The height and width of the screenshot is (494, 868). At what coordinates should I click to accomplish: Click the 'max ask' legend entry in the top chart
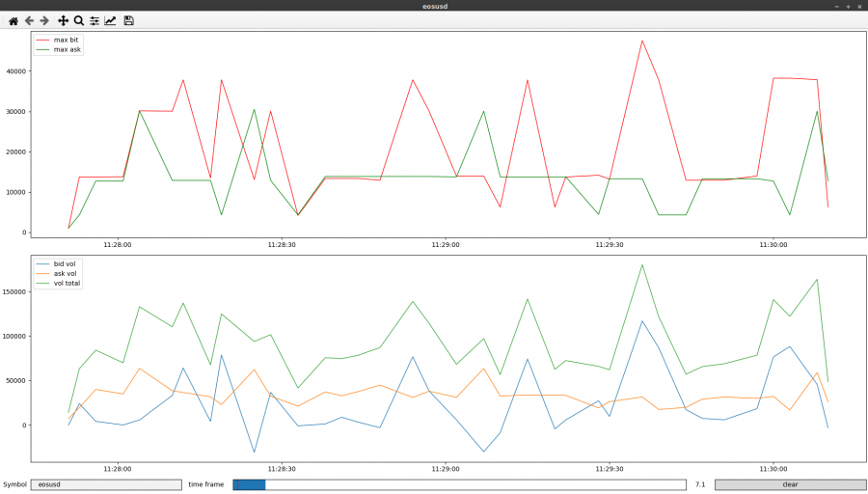coord(68,49)
